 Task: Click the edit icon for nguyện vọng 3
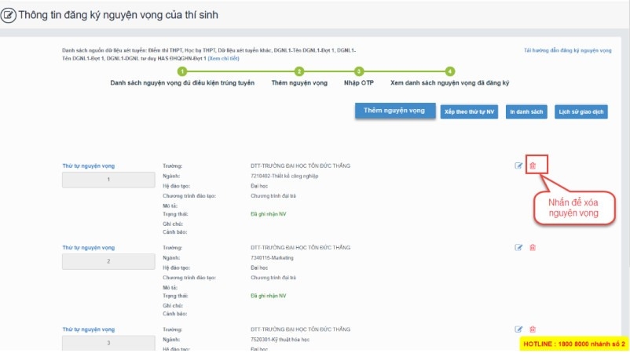pos(518,329)
